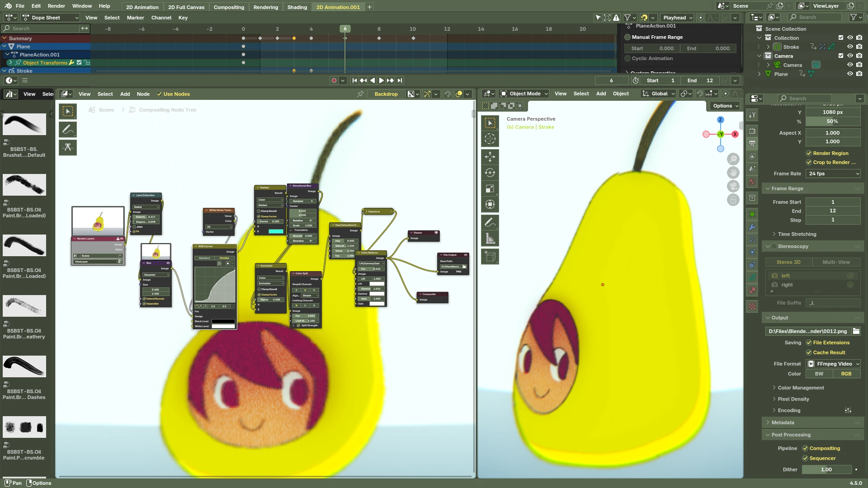Viewport: 868px width, 488px height.
Task: Uncheck the Cache Result option
Action: coord(809,352)
